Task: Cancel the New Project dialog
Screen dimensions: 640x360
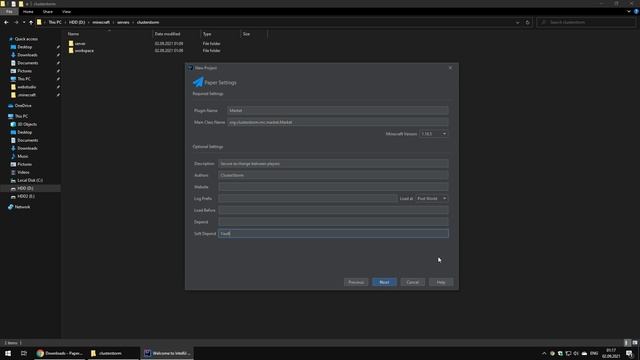Action: pos(412,282)
